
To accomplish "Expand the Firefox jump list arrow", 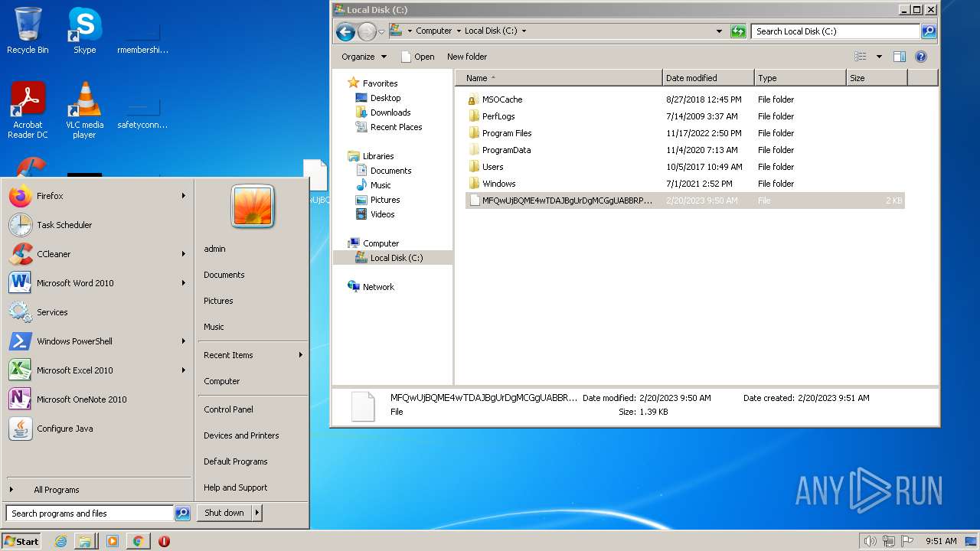I will [x=184, y=196].
